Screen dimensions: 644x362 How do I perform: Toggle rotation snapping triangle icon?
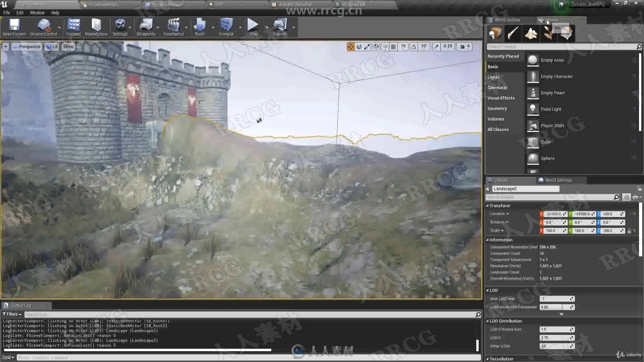tap(414, 47)
